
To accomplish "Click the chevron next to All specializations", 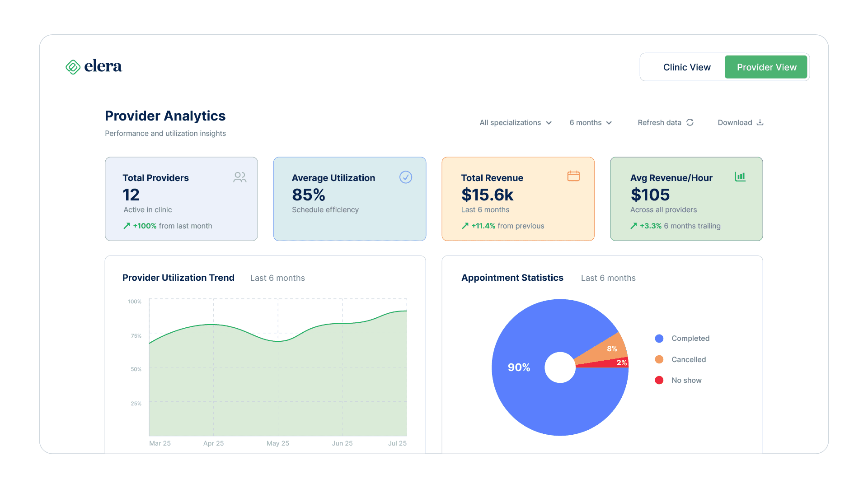I will coord(549,123).
